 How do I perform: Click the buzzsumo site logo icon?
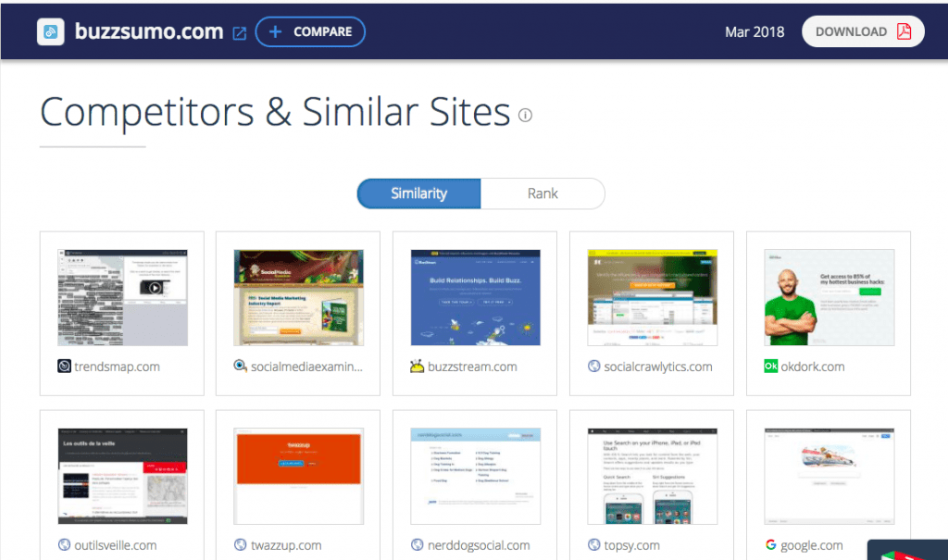pyautogui.click(x=50, y=31)
